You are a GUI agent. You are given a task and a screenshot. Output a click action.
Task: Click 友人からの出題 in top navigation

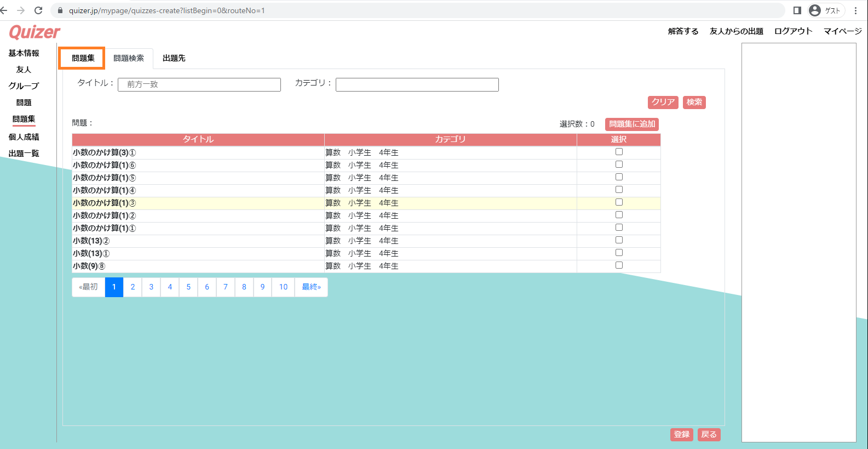(x=736, y=31)
